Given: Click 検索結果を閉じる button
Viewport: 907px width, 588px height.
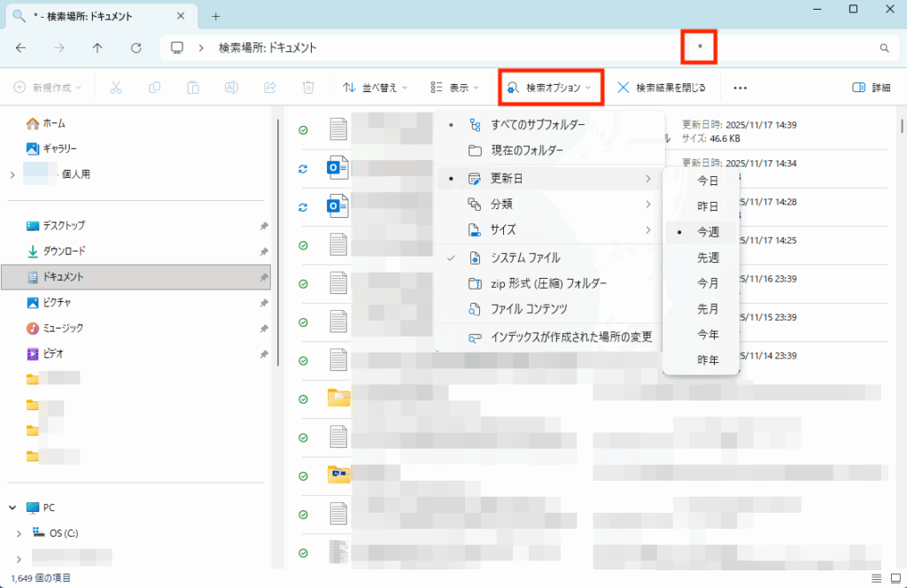Looking at the screenshot, I should pyautogui.click(x=662, y=88).
